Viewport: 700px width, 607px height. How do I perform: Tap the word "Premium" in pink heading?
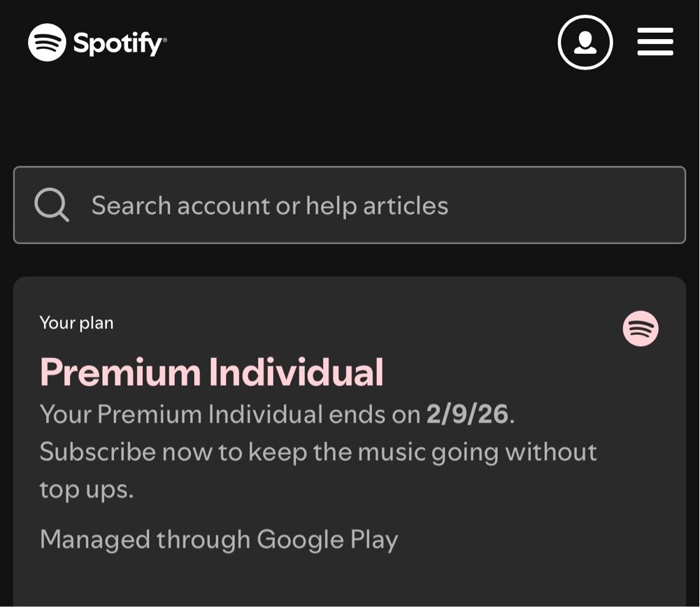120,373
